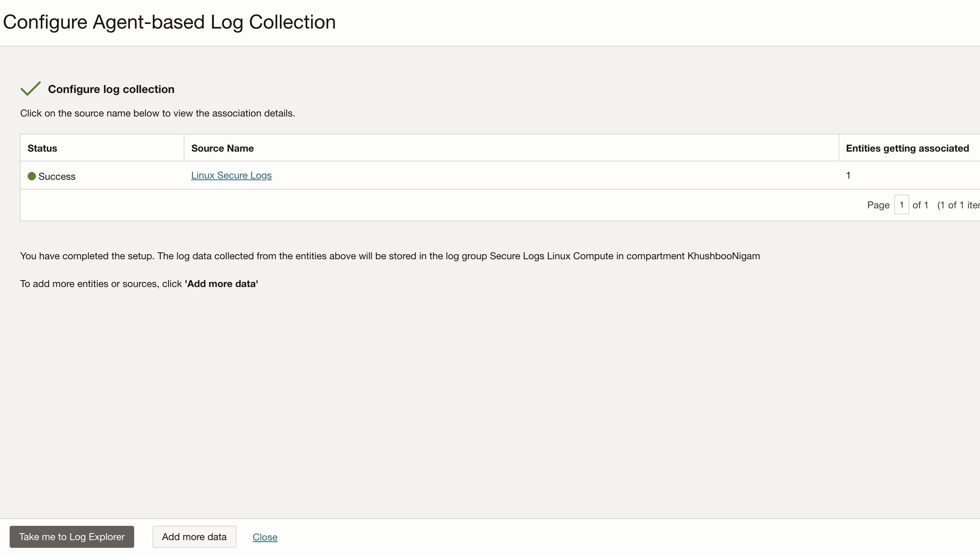This screenshot has height=554, width=980.
Task: Select the page number input field
Action: click(901, 204)
